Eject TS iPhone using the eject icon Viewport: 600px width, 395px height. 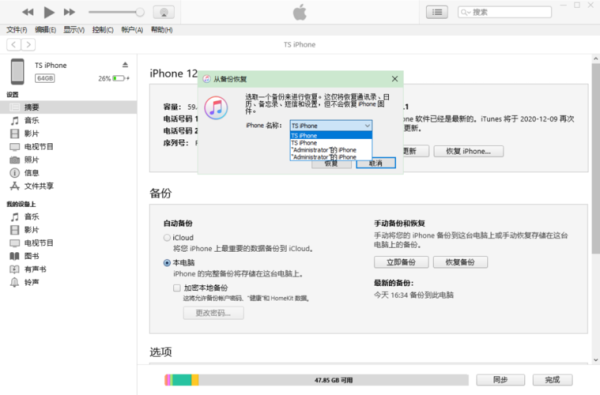point(125,65)
